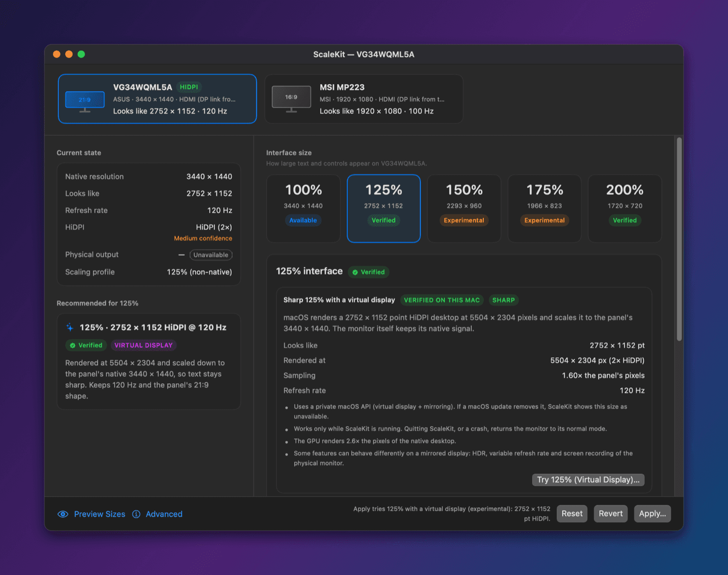Click the 125% · 2752 × 1152 HiDPI heading
This screenshot has width=728, height=575.
click(153, 327)
